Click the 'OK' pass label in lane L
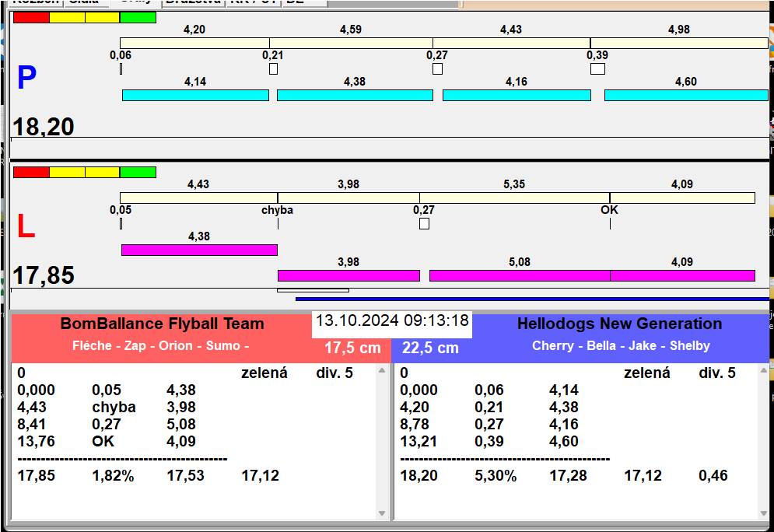Viewport: 774px width, 532px height. click(x=609, y=210)
